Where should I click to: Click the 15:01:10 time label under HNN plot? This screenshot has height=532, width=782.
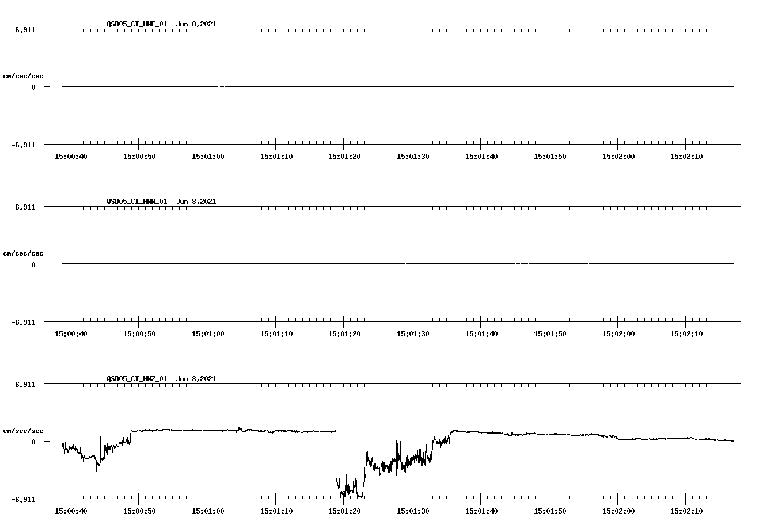point(276,334)
